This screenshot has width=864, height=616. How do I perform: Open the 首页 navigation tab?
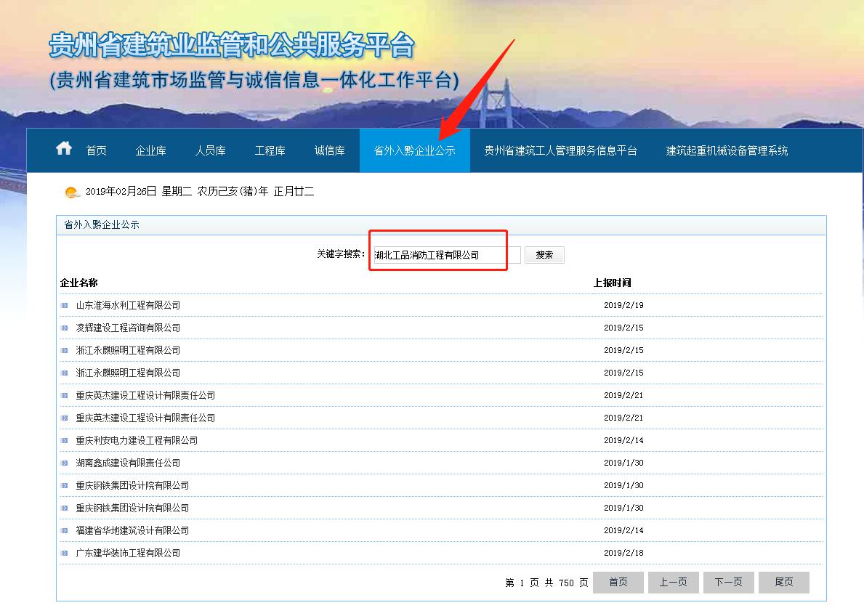click(x=97, y=150)
